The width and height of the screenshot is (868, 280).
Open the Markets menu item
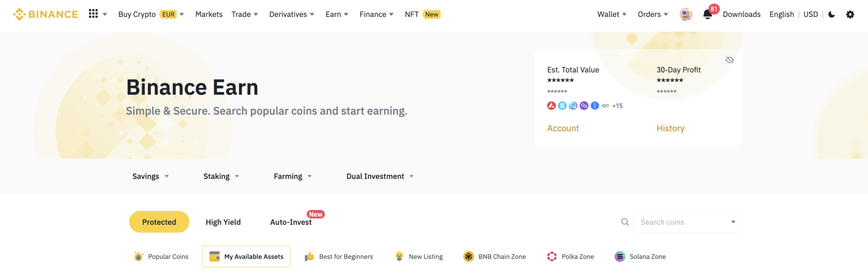point(209,14)
